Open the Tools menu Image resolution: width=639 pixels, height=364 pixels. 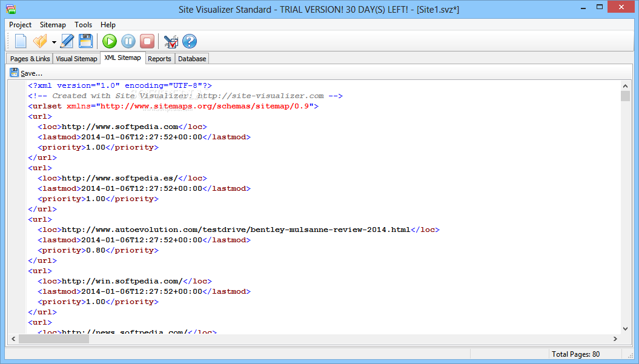[83, 25]
